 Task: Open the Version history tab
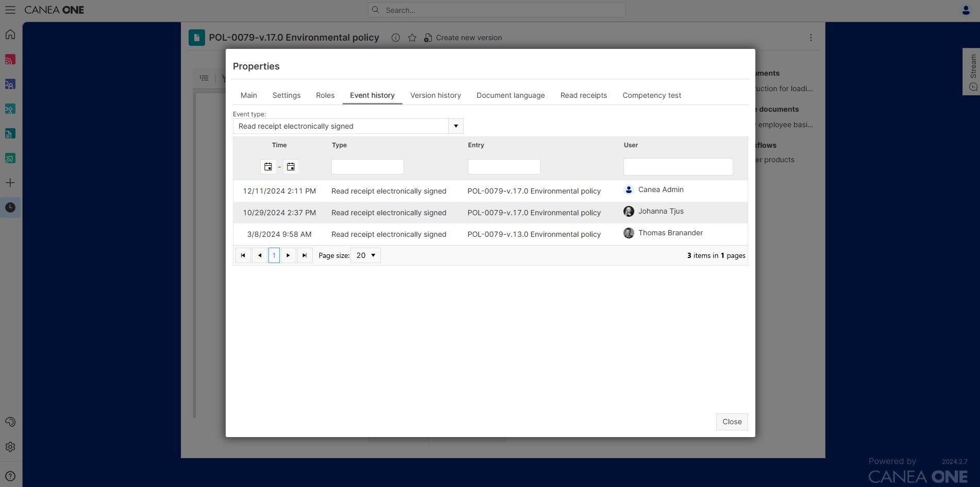(x=435, y=95)
